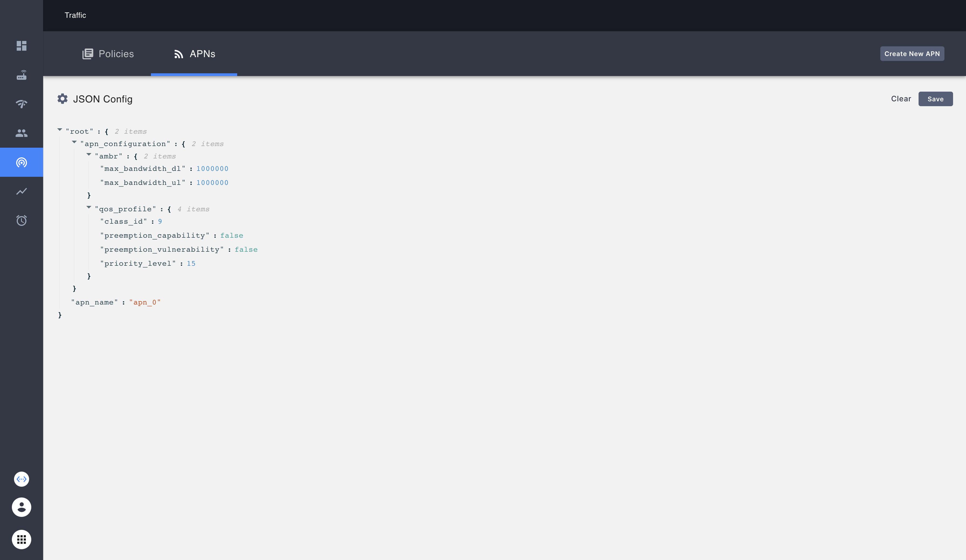
Task: Select the highlighted Traffic broadcast icon
Action: tap(22, 162)
